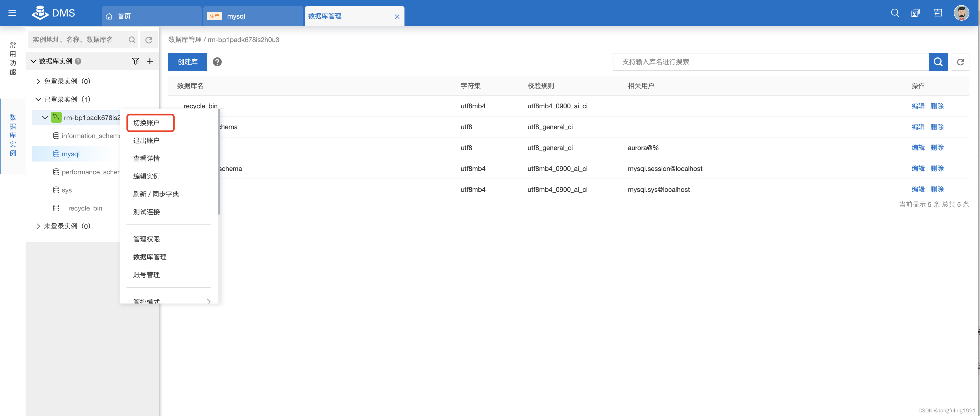Screen dimensions: 980x416
Task: Open 账号管理 from context menu
Action: 147,275
